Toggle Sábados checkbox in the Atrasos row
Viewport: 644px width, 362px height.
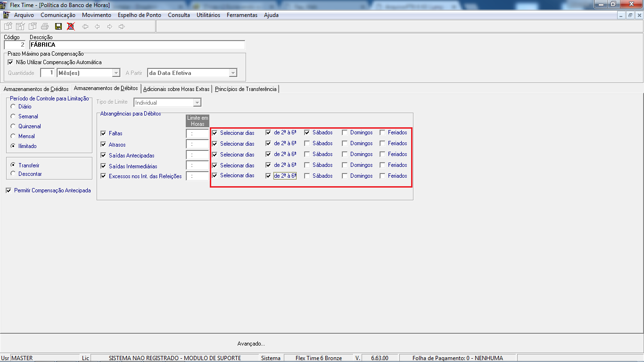(x=307, y=143)
